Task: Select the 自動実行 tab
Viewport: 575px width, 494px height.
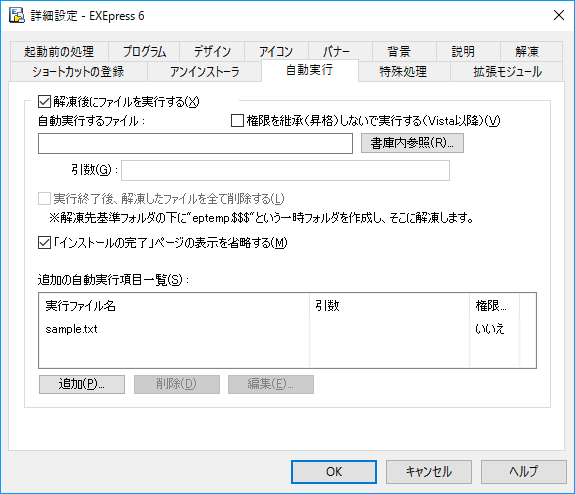Action: pyautogui.click(x=310, y=70)
